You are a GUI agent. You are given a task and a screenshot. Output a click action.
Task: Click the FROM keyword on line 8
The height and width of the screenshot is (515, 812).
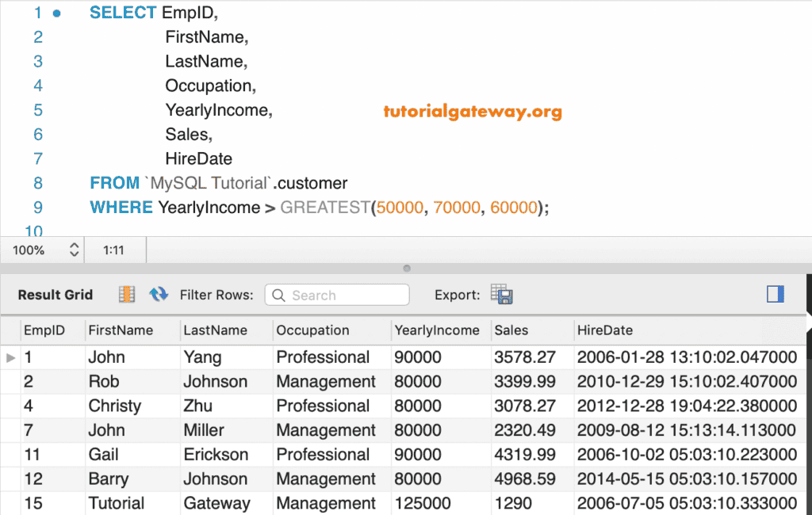tap(114, 183)
